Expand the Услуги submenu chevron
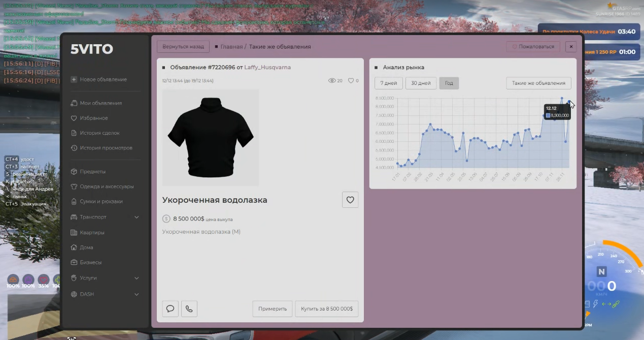The width and height of the screenshot is (644, 340). (x=137, y=279)
